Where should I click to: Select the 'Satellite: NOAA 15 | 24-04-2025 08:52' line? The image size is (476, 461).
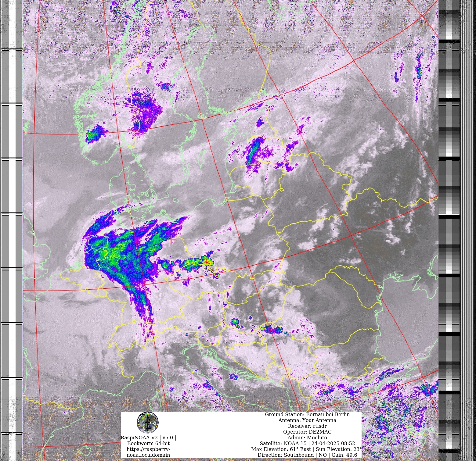coord(307,443)
